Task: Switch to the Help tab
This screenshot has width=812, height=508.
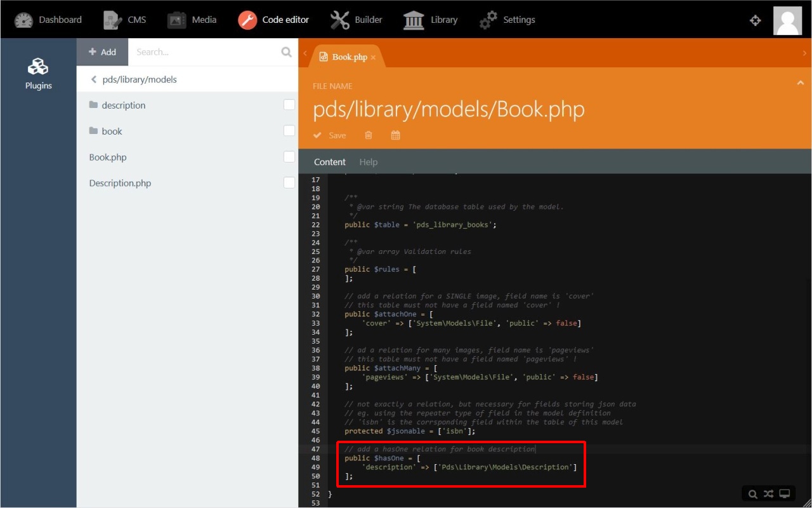Action: click(368, 162)
